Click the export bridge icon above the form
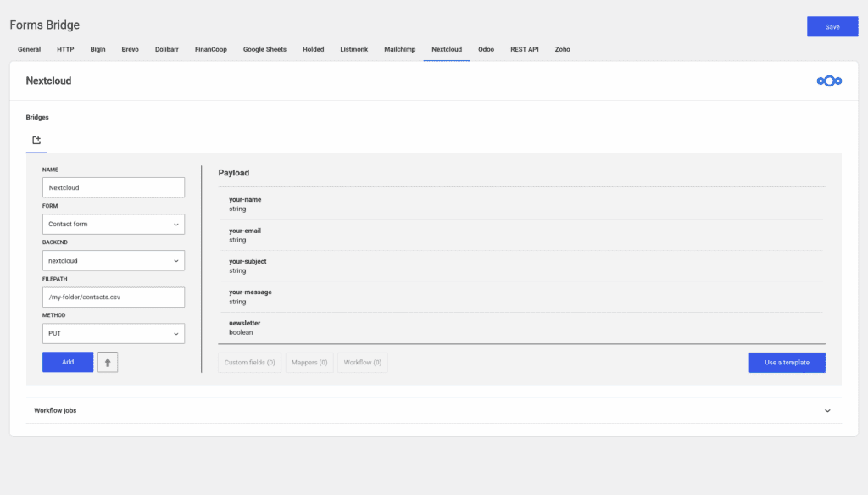 [36, 139]
